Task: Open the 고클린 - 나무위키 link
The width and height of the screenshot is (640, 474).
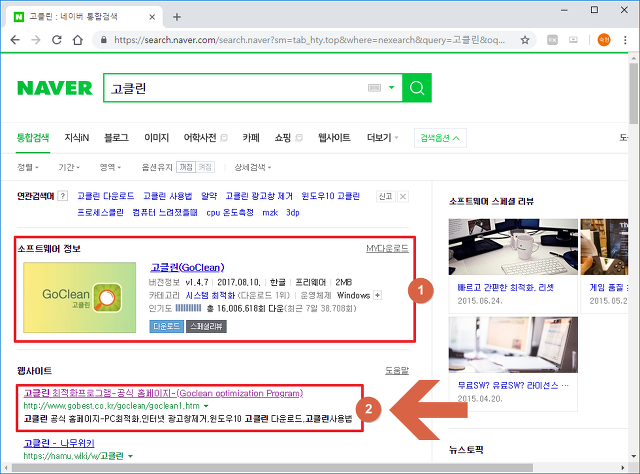Action: (59, 443)
